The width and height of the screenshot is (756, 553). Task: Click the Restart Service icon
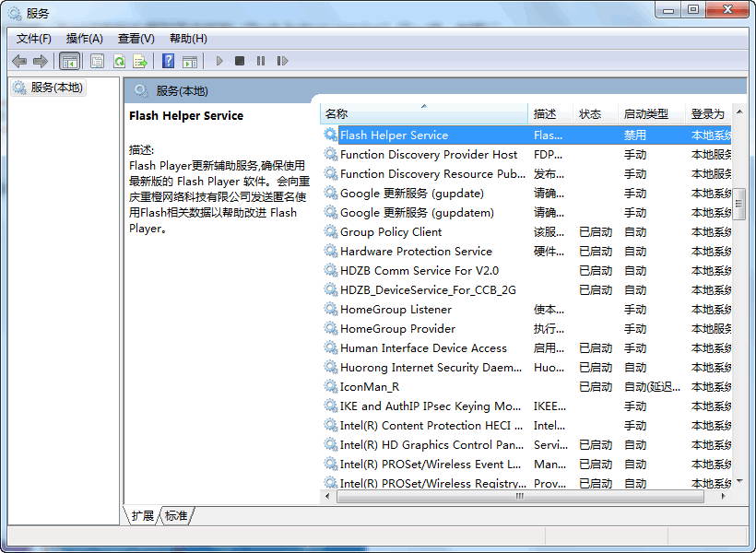pyautogui.click(x=282, y=61)
